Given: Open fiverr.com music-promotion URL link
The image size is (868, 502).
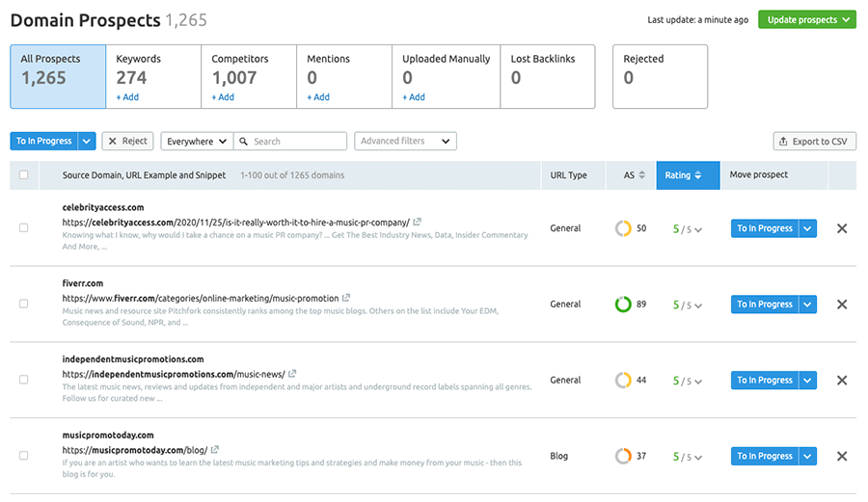Looking at the screenshot, I should (x=201, y=298).
